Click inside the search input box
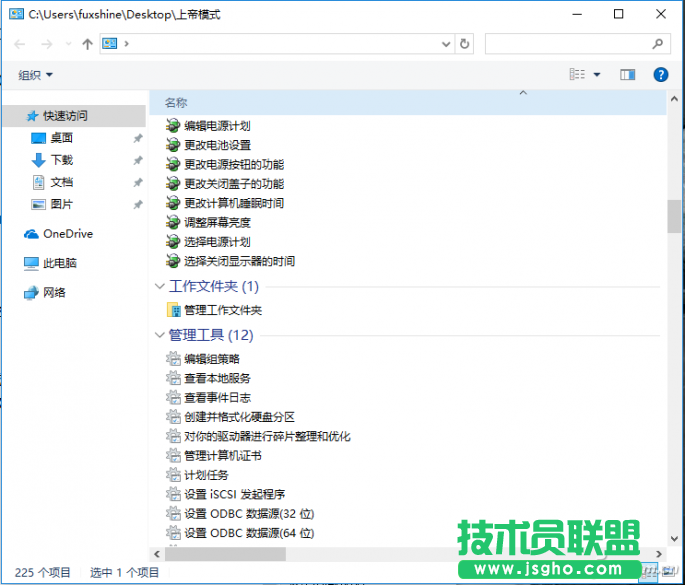 [568, 44]
